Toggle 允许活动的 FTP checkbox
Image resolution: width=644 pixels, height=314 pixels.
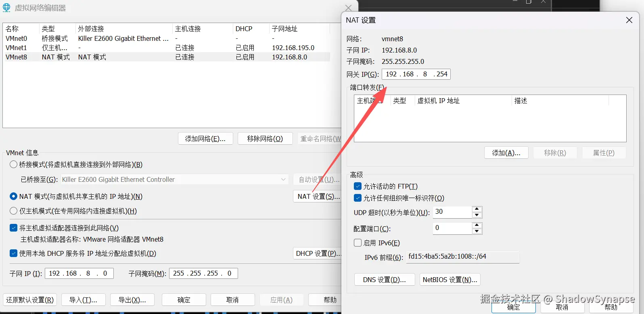pos(358,186)
